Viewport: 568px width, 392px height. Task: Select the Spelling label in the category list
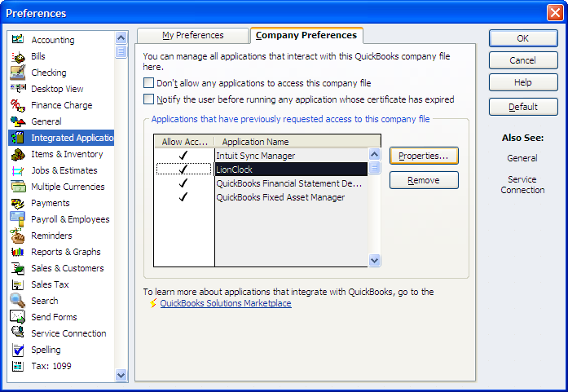46,350
